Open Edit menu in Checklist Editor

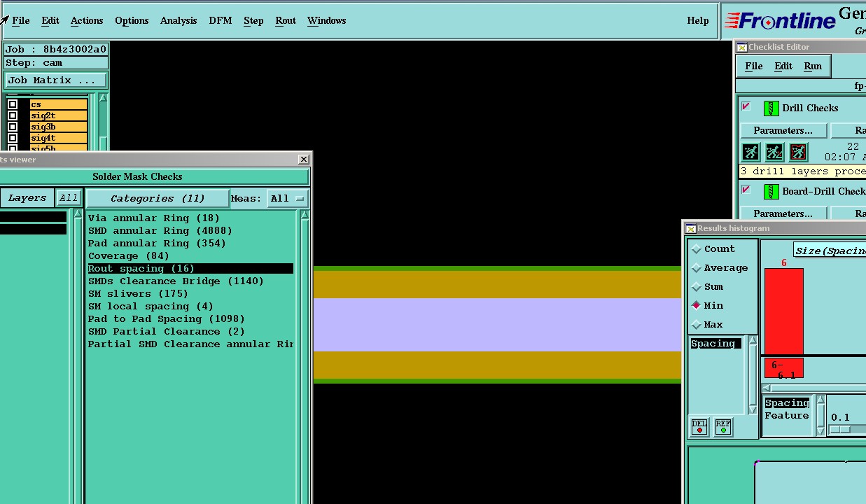point(783,66)
